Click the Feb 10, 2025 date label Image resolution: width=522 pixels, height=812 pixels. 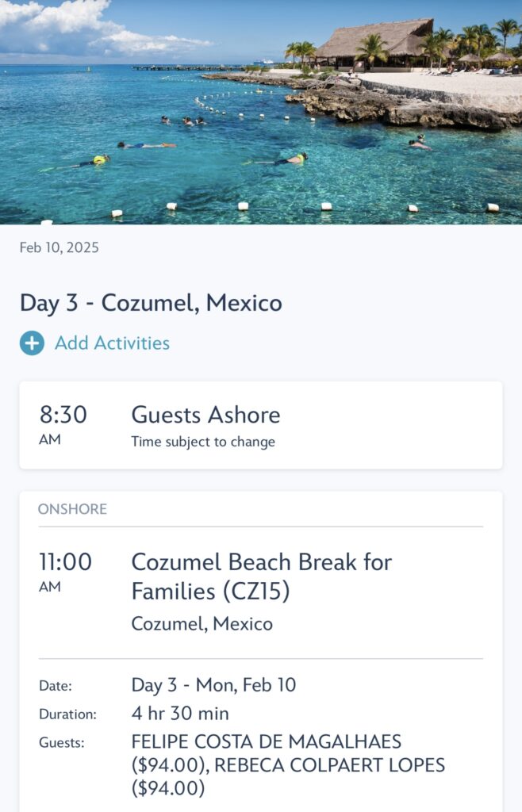58,249
